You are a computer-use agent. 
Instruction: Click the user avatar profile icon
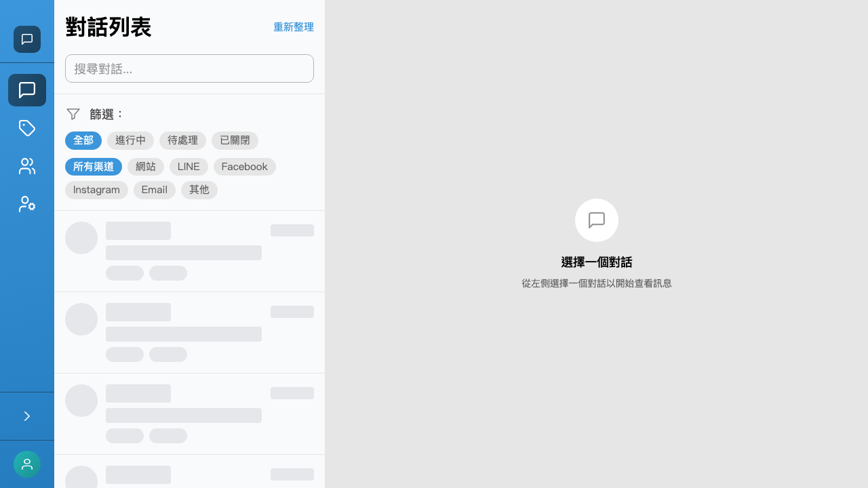(x=27, y=464)
